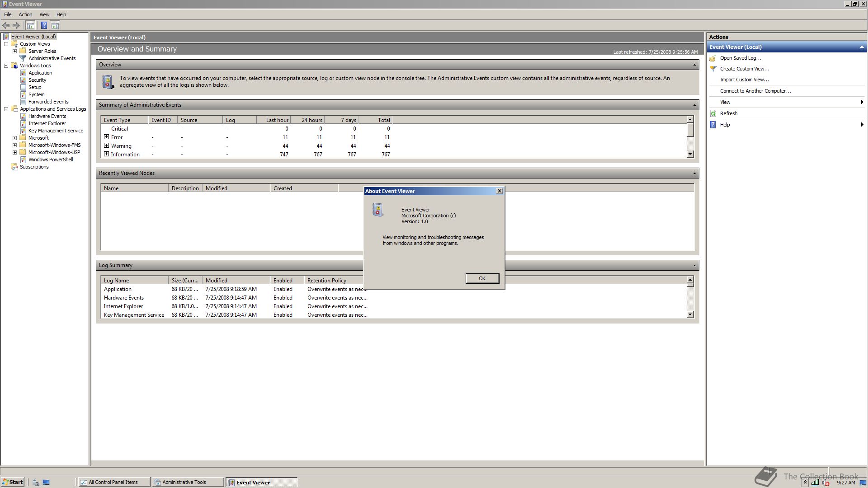
Task: Click Show Desktop icon in quick launch
Action: coord(46,483)
